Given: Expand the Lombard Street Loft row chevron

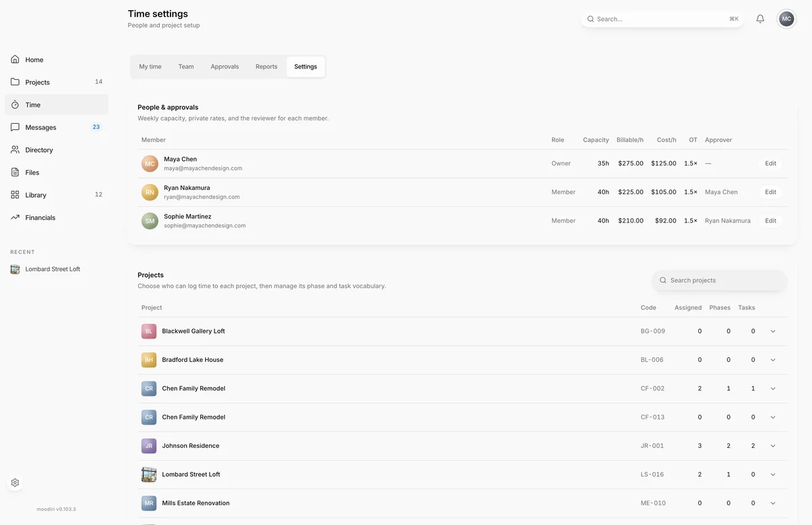Looking at the screenshot, I should pos(773,474).
